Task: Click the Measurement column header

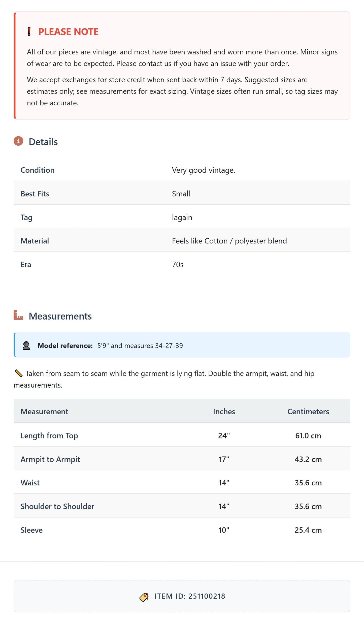Action: [x=44, y=412]
